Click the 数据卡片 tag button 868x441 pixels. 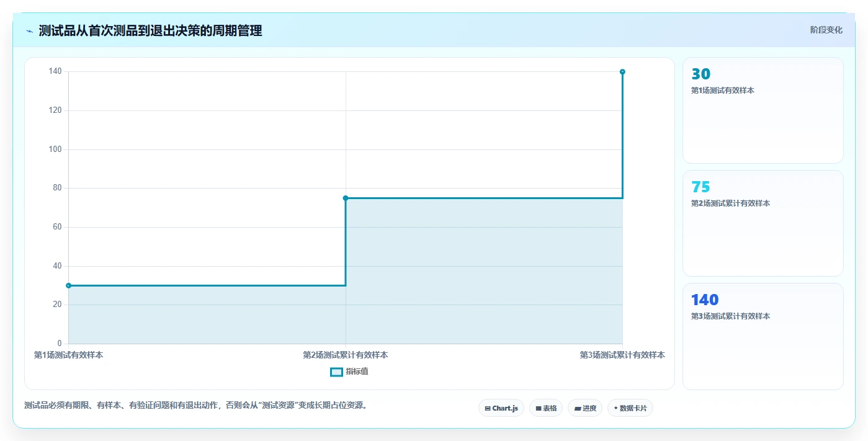point(630,408)
